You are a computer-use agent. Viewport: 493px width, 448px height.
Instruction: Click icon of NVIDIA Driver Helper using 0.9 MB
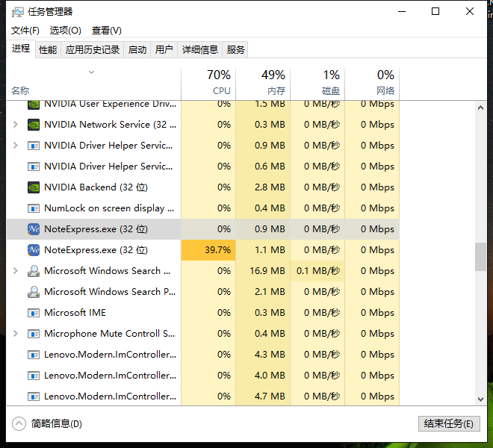pyautogui.click(x=34, y=146)
